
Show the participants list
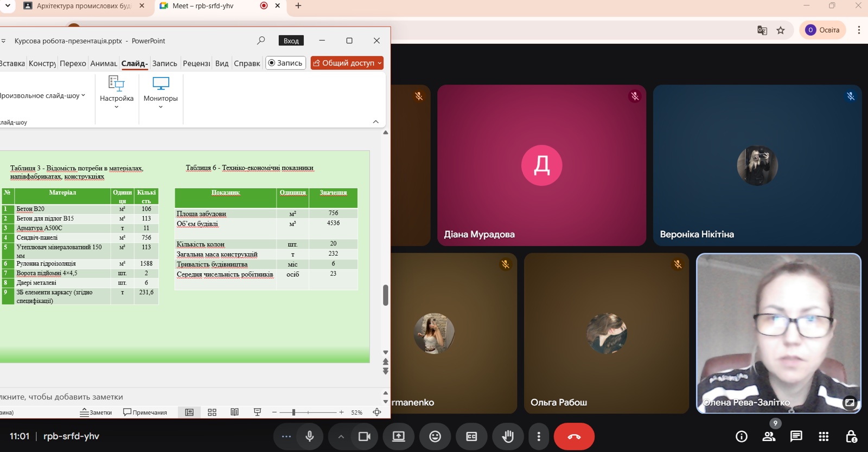coord(769,436)
